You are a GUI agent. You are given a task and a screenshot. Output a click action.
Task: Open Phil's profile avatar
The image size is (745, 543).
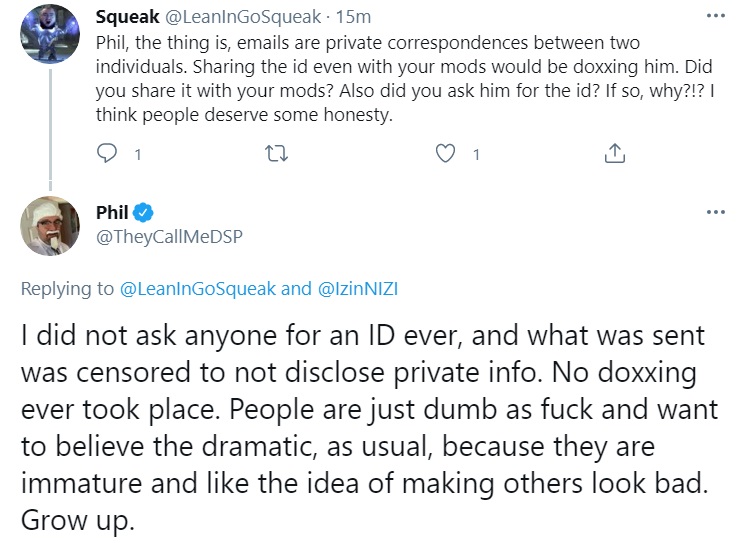coord(50,226)
